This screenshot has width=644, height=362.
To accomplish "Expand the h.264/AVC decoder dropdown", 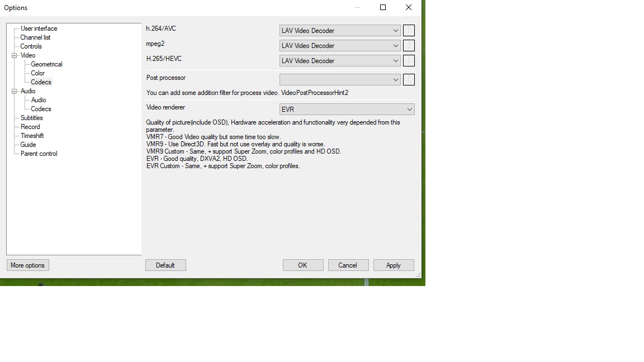I will (340, 31).
